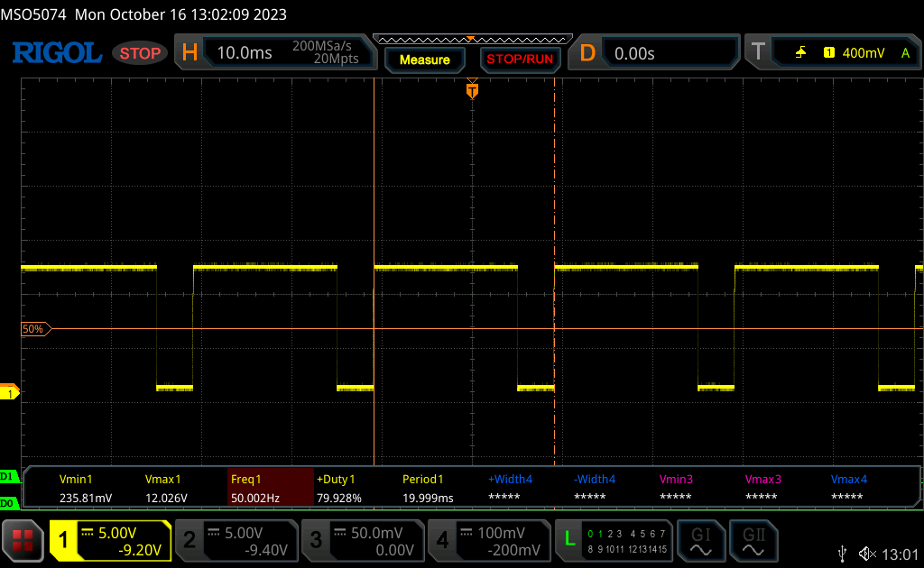Select the orange trigger position T marker
Viewport: 924px width, 568px height.
point(471,91)
